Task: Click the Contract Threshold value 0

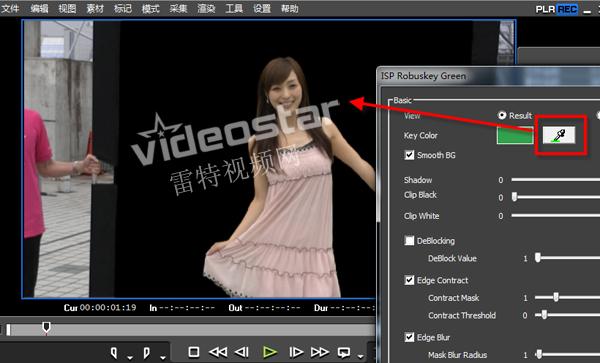Action: 525,315
